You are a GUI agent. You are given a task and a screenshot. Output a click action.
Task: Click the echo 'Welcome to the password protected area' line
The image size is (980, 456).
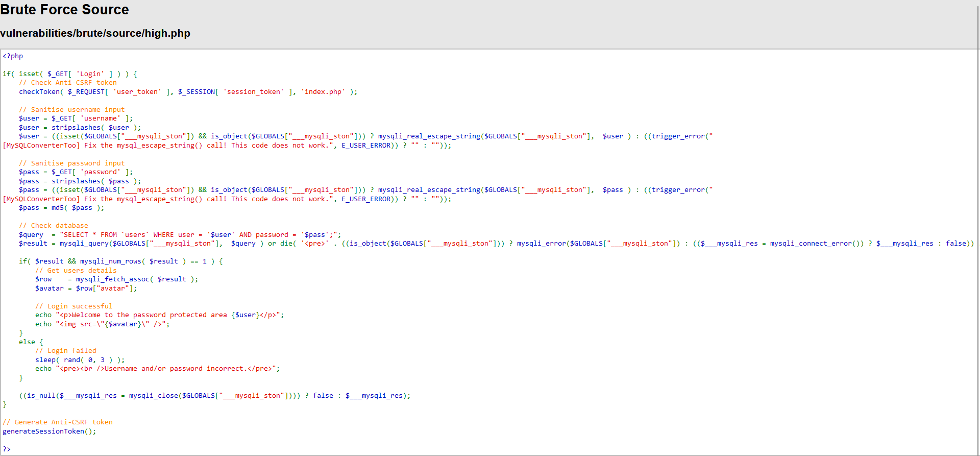[160, 315]
